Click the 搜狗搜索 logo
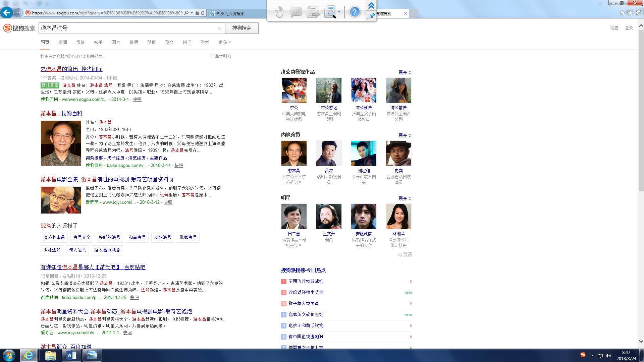Image resolution: width=644 pixels, height=362 pixels. 19,28
